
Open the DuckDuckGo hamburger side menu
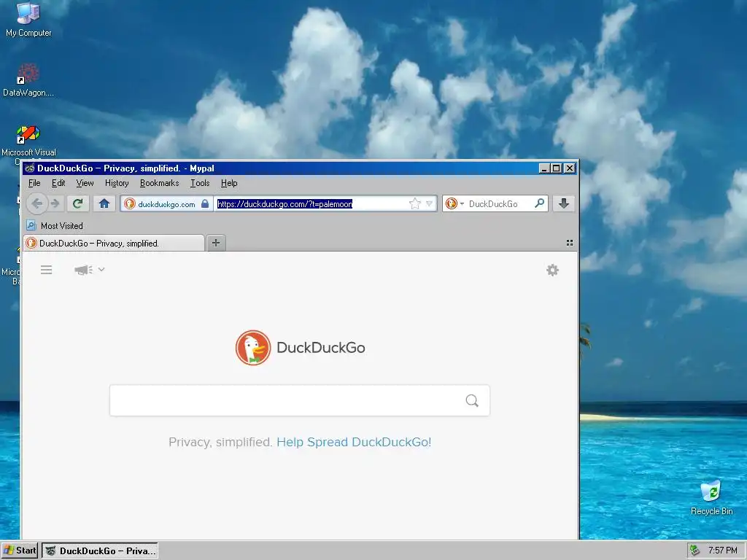[46, 270]
